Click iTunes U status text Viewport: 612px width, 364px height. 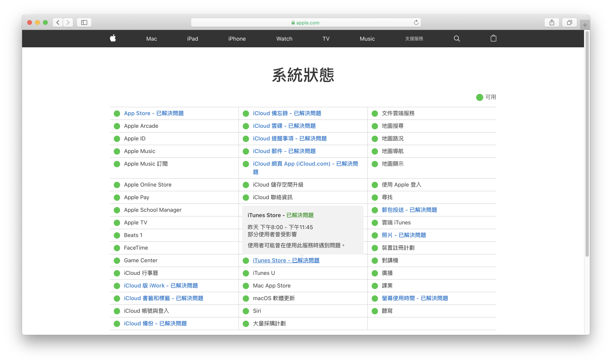[264, 273]
